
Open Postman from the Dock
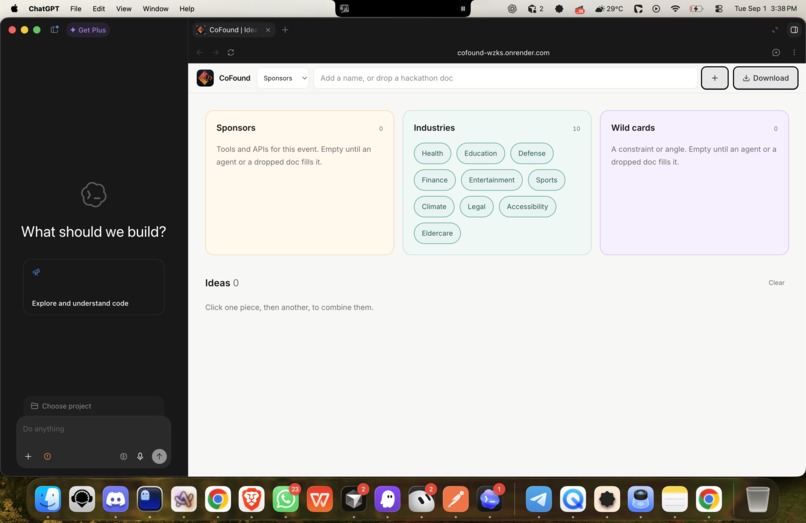click(x=455, y=499)
